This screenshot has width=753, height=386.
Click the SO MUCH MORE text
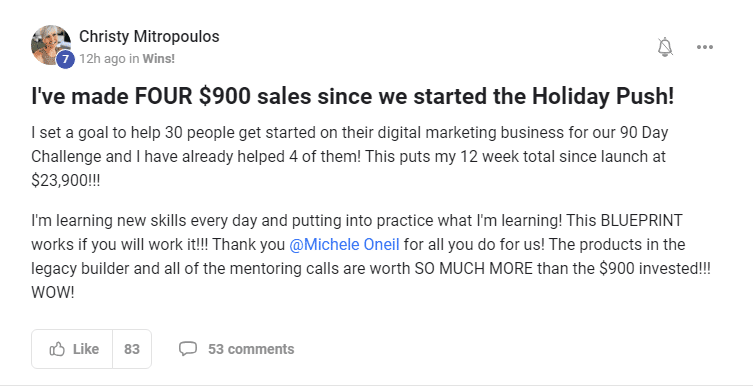click(474, 268)
